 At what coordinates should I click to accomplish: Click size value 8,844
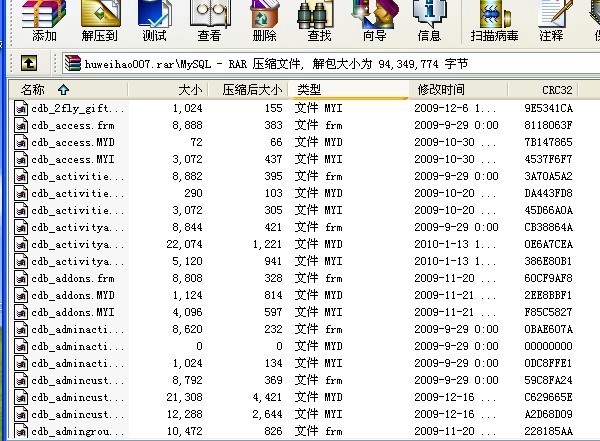click(x=187, y=227)
